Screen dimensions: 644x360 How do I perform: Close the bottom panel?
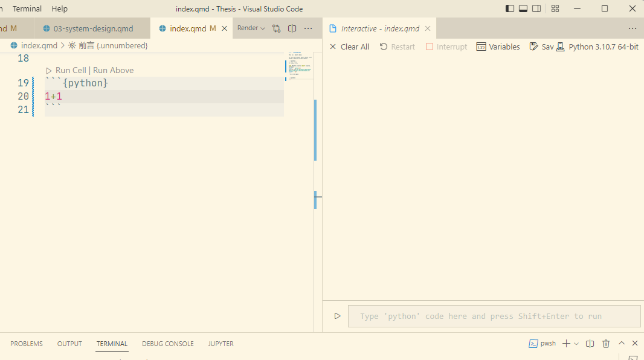click(635, 343)
